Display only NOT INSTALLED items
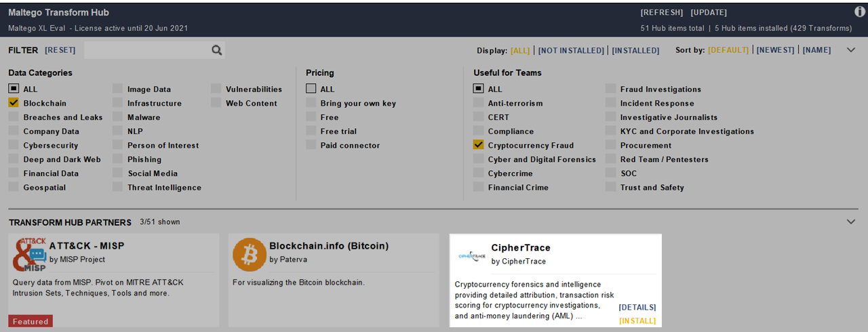This screenshot has height=332, width=868. click(x=571, y=50)
